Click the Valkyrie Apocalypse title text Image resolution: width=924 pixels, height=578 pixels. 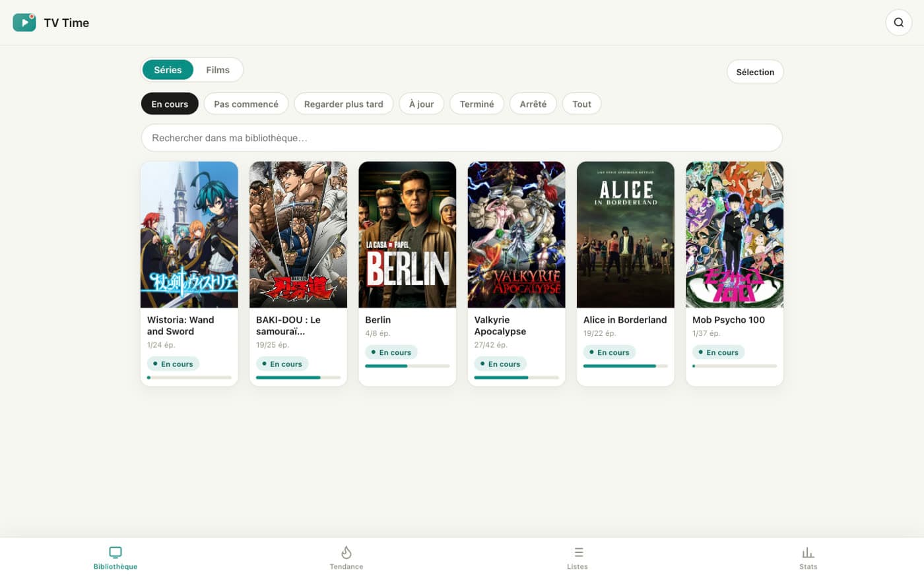500,325
